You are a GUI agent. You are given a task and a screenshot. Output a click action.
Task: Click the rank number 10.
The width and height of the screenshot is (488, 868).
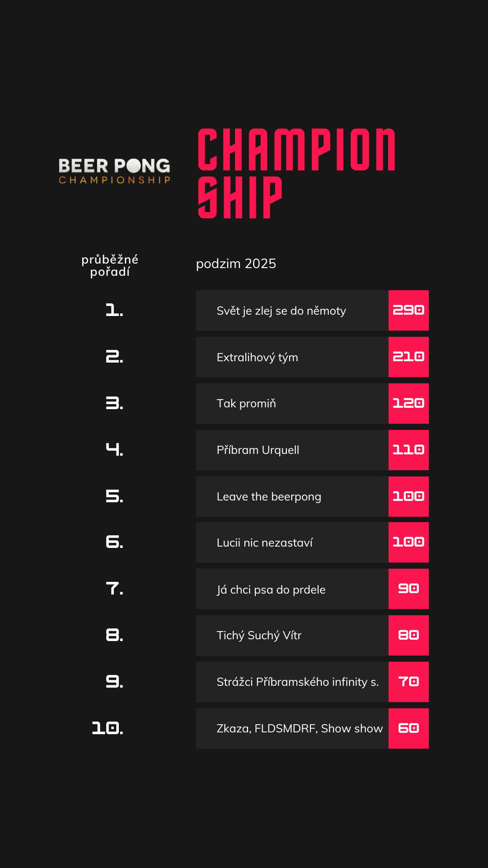[108, 728]
